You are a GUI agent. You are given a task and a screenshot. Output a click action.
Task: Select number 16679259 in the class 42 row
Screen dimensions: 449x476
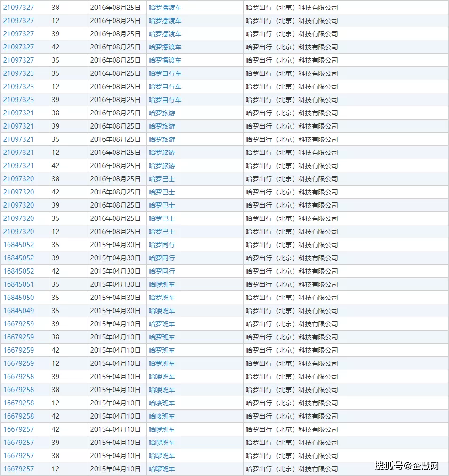(x=18, y=350)
